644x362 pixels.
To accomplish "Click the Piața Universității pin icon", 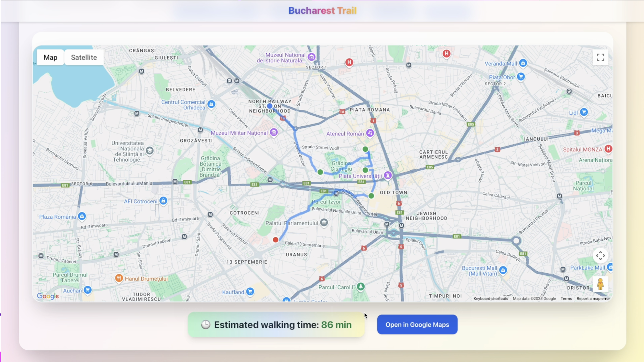I will pyautogui.click(x=388, y=175).
